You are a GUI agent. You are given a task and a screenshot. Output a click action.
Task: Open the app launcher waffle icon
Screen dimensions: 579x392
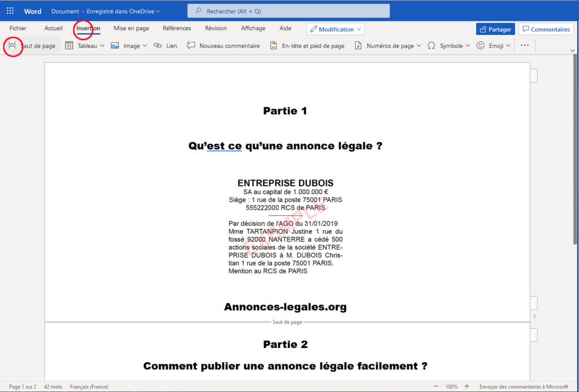click(x=10, y=11)
